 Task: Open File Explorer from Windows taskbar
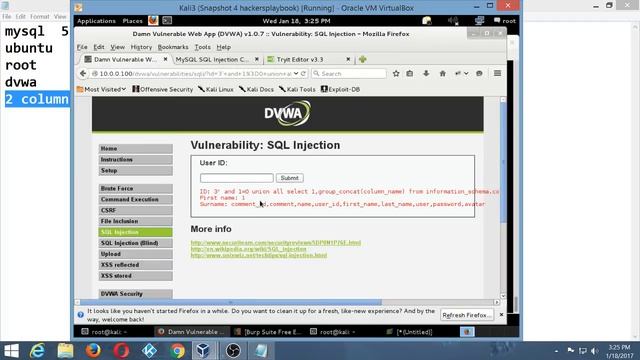click(65, 351)
